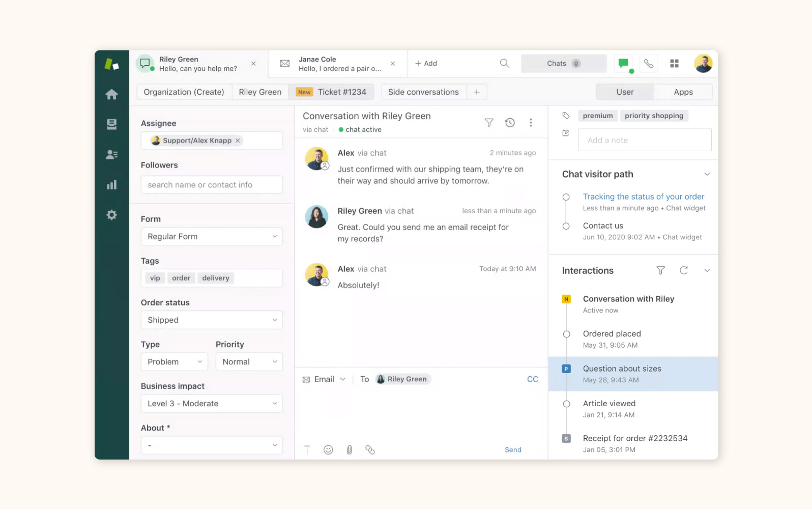Image resolution: width=812 pixels, height=509 pixels.
Task: Open the Reporting bar chart icon
Action: tap(111, 185)
